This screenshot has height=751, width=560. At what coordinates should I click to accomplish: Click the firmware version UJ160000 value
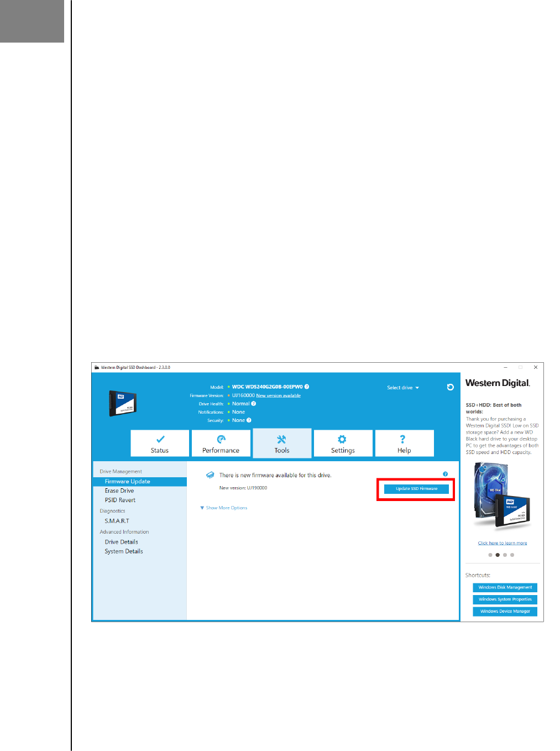tap(243, 395)
